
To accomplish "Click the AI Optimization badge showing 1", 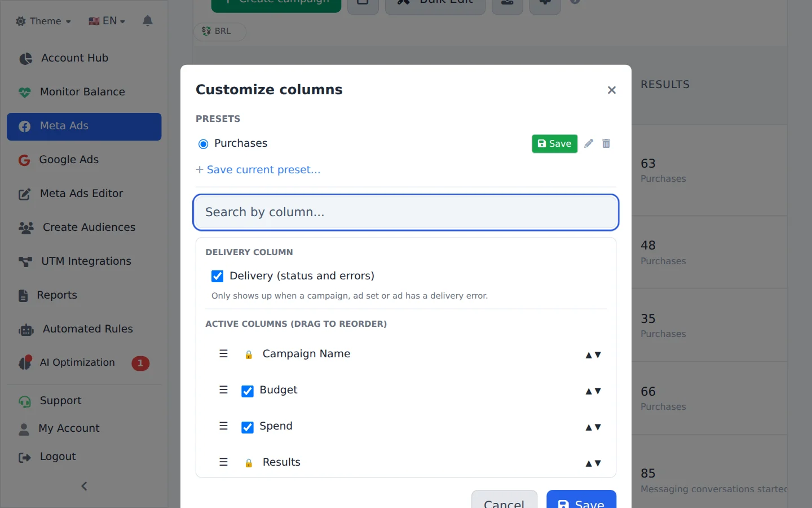I will 140,364.
